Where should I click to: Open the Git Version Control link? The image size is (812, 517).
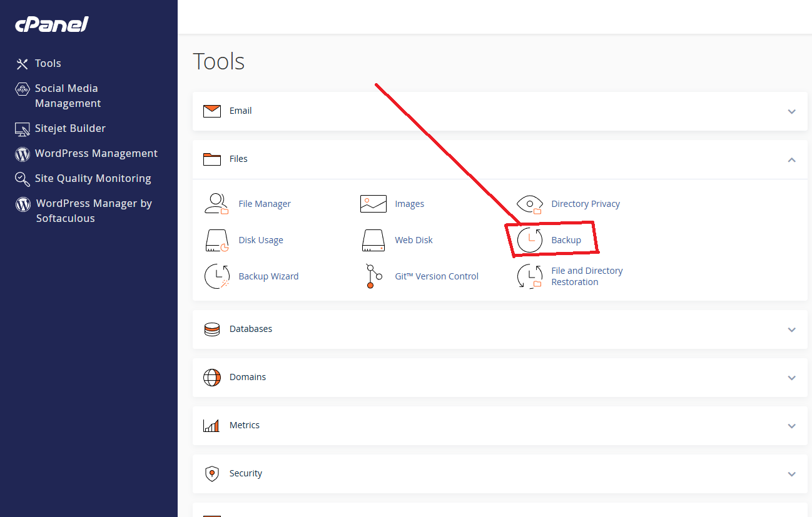pos(437,276)
